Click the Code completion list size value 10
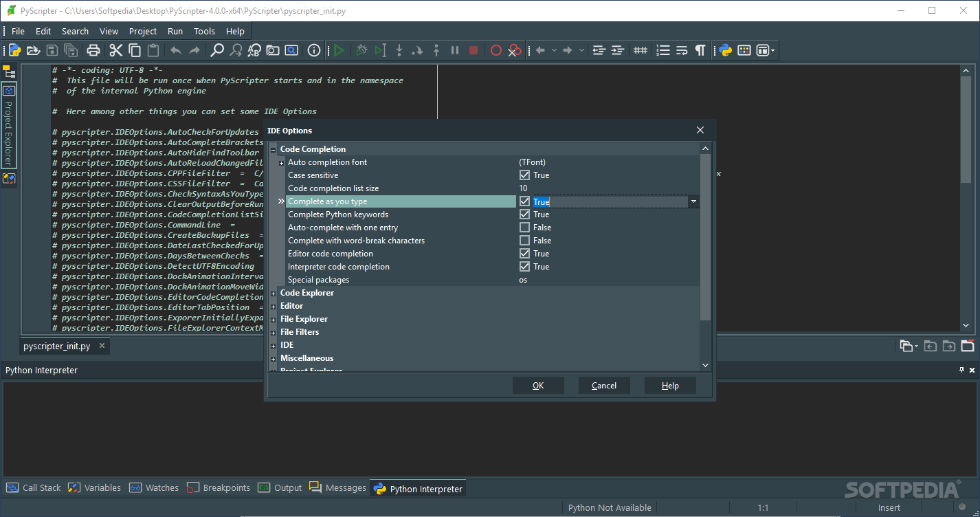980x517 pixels. [523, 188]
